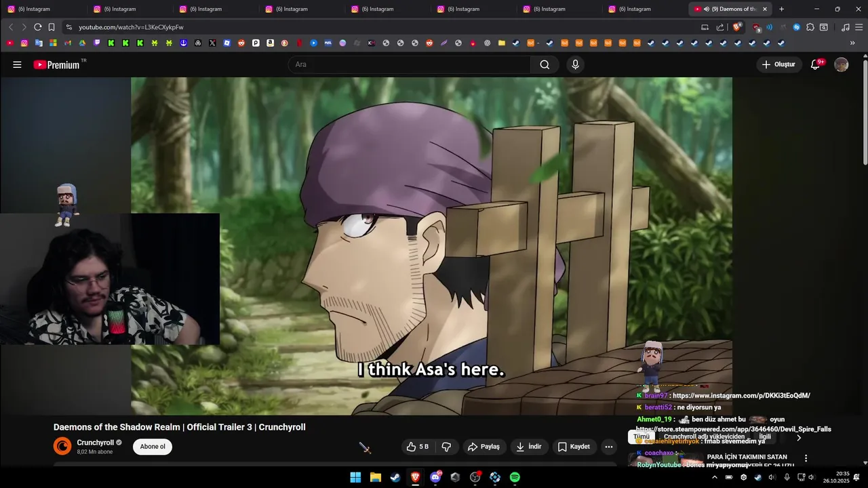The width and height of the screenshot is (868, 488).
Task: Save video with Kaydet button
Action: pyautogui.click(x=574, y=447)
